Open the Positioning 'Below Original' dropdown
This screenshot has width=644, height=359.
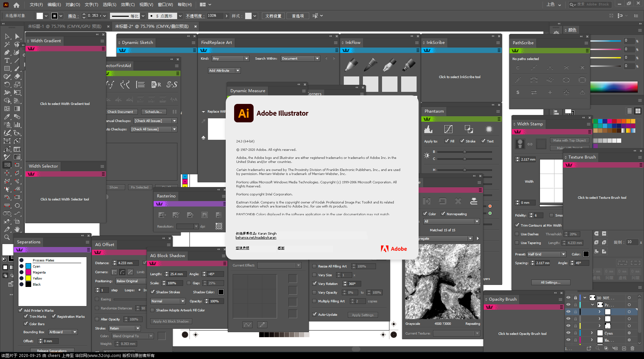pyautogui.click(x=131, y=281)
